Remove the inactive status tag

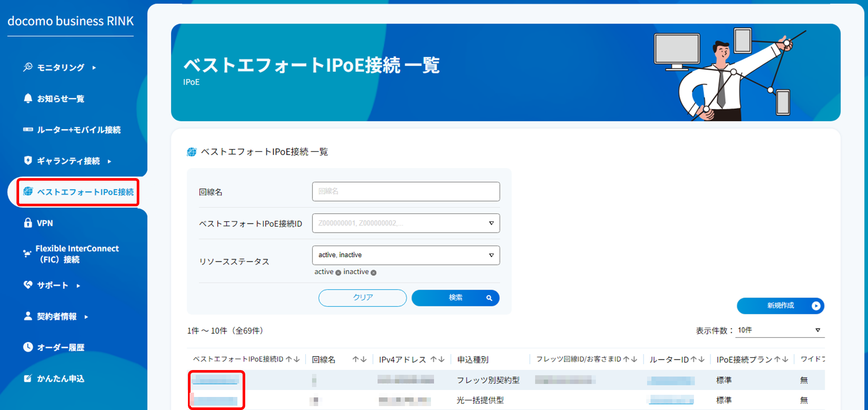click(373, 273)
